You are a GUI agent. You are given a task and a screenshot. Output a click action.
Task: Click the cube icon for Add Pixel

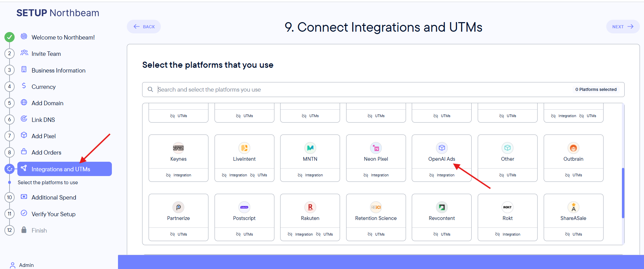[24, 135]
